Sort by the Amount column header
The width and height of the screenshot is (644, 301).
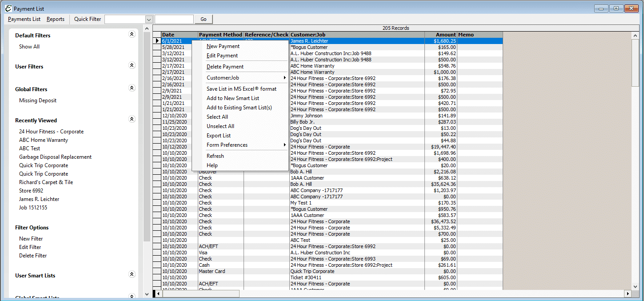coord(441,35)
